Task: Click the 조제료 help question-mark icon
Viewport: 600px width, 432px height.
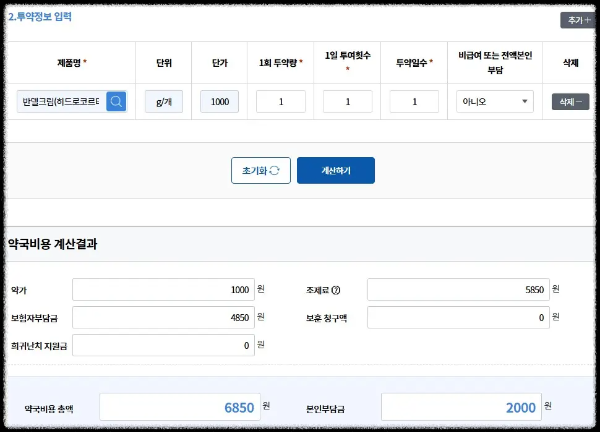Action: click(x=336, y=290)
